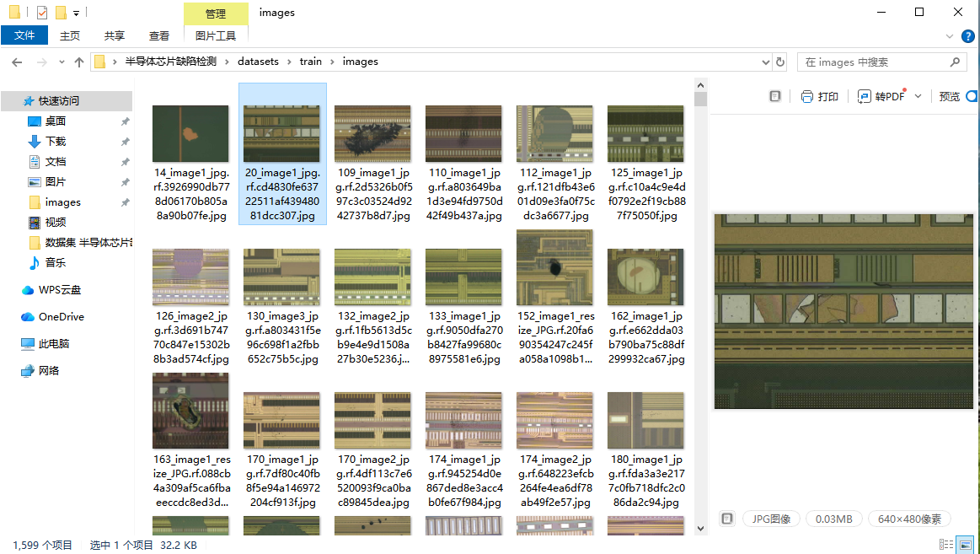Navigate to 半导体芯片缺陷检测 in breadcrumb

[x=170, y=62]
